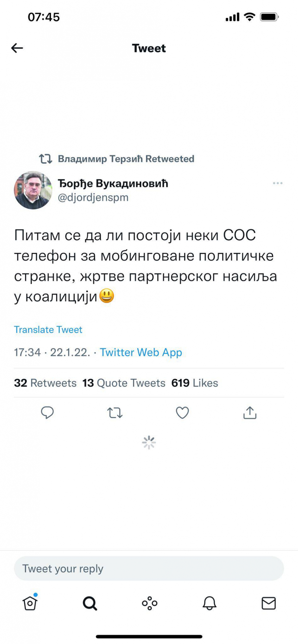View the 13 Quote Tweets list
The image size is (298, 644).
pos(124,383)
